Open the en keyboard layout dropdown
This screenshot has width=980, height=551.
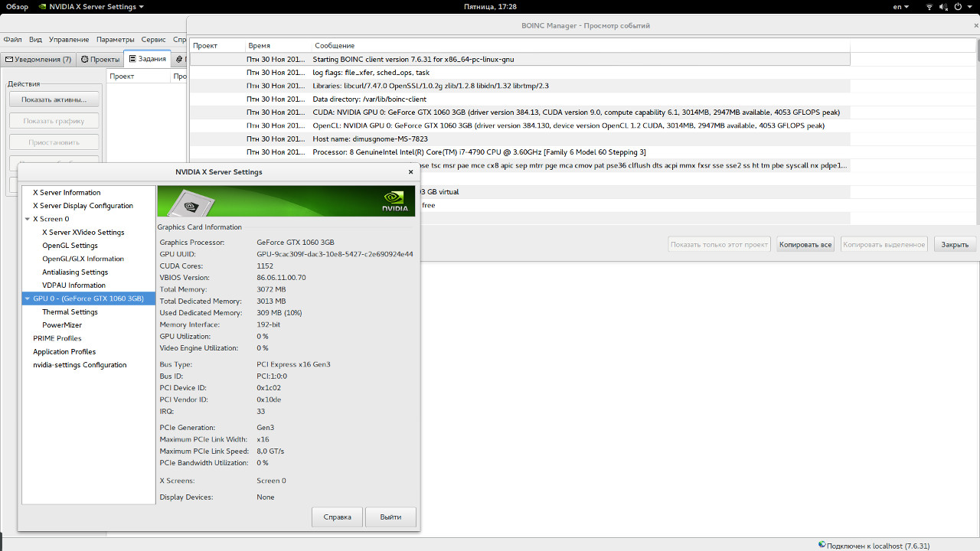tap(901, 7)
